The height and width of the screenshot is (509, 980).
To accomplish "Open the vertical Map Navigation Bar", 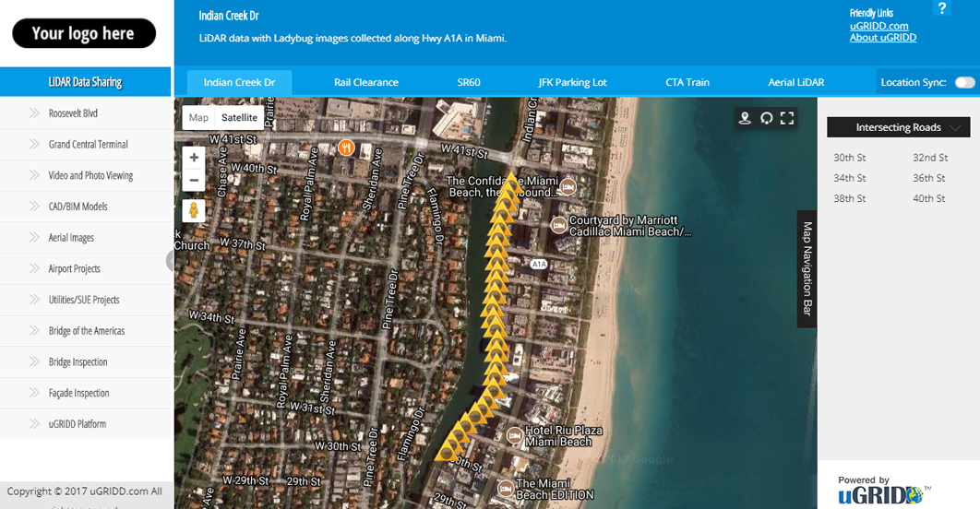I will click(x=807, y=269).
